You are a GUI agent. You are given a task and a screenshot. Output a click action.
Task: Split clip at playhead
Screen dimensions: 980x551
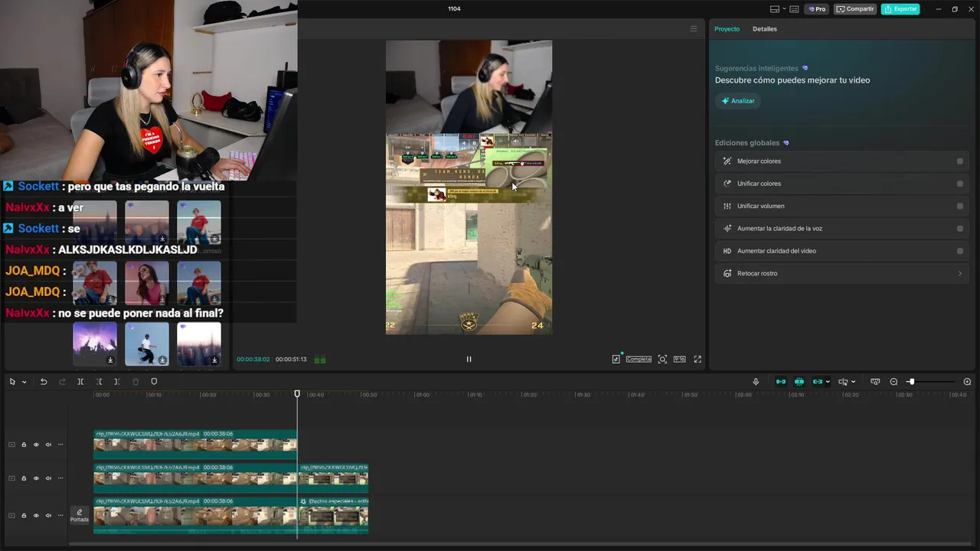[x=80, y=381]
